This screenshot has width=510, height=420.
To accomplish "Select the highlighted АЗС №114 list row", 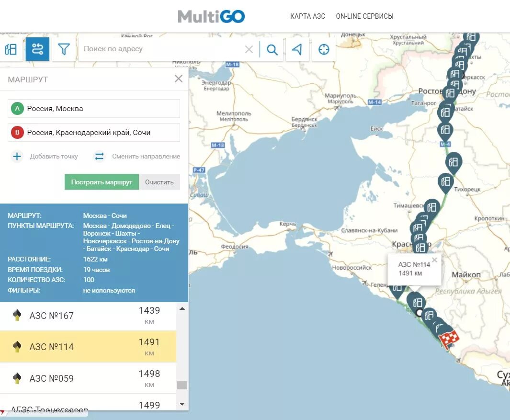I will point(88,346).
